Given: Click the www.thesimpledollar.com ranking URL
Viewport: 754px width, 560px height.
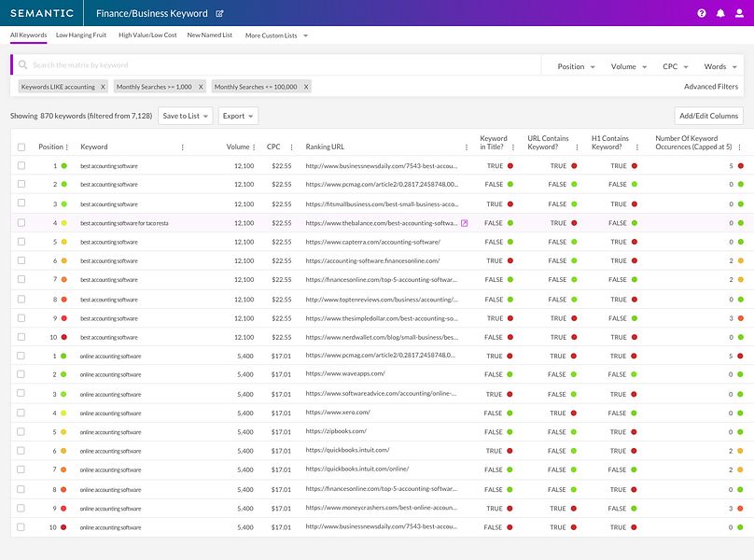Looking at the screenshot, I should pyautogui.click(x=382, y=318).
